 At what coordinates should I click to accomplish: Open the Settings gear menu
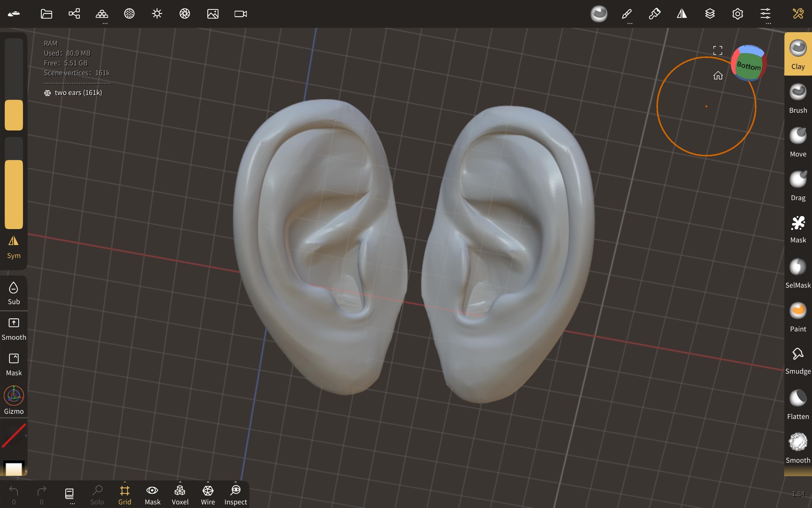[738, 14]
